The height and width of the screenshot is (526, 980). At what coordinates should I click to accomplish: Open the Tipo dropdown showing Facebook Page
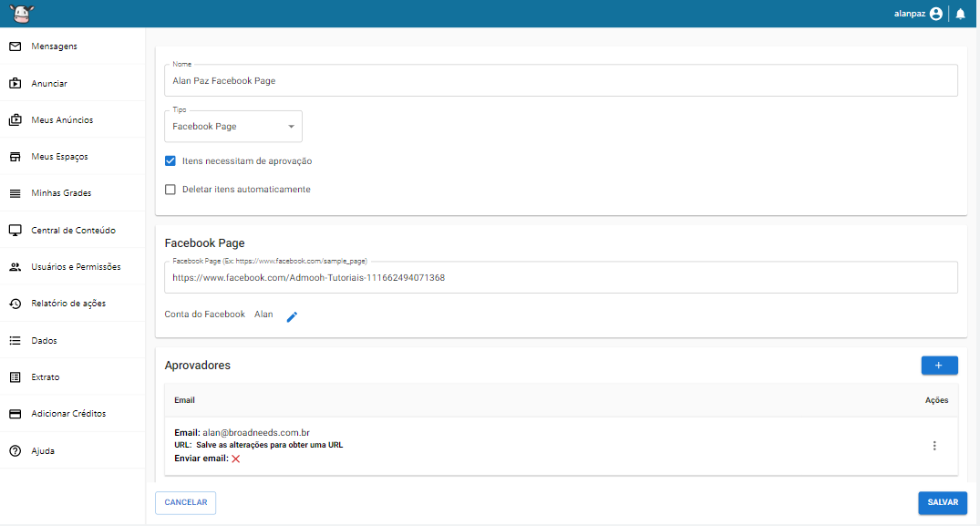click(x=233, y=126)
